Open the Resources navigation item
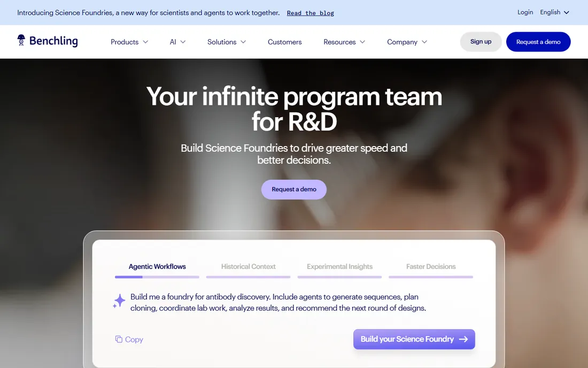Viewport: 588px width, 368px height. (x=344, y=42)
